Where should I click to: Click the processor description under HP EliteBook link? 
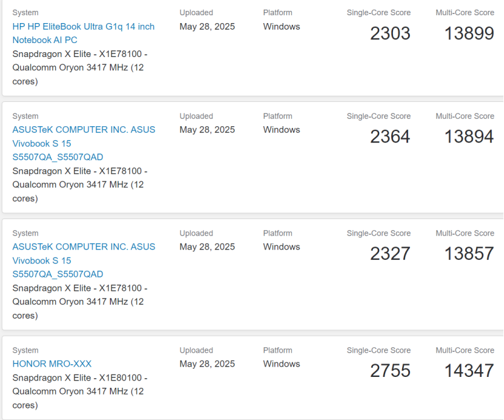79,67
